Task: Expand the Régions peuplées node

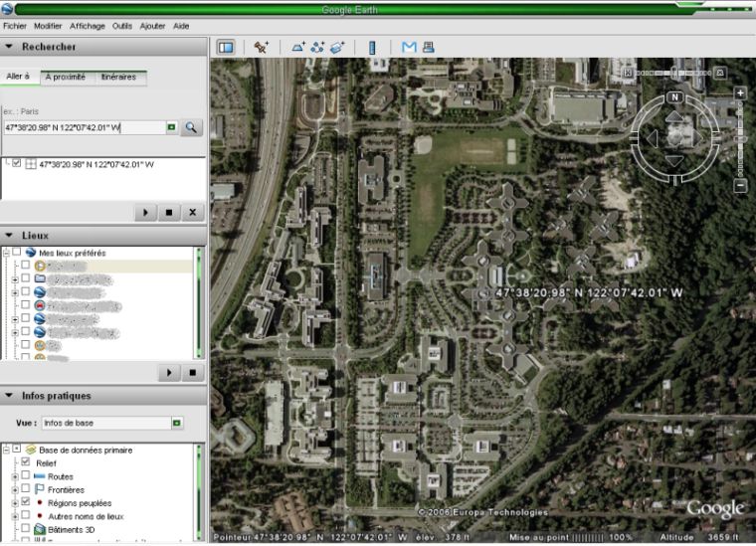Action: click(15, 503)
